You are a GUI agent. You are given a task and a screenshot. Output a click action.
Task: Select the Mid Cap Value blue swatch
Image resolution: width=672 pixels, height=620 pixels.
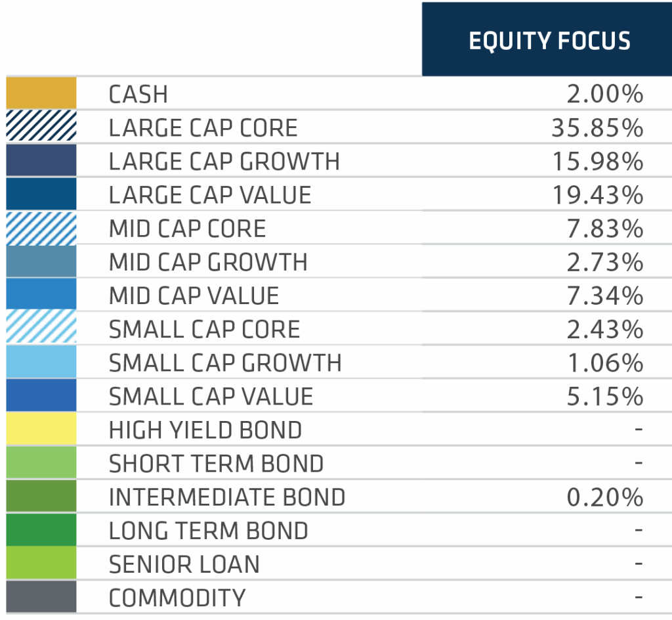[41, 295]
